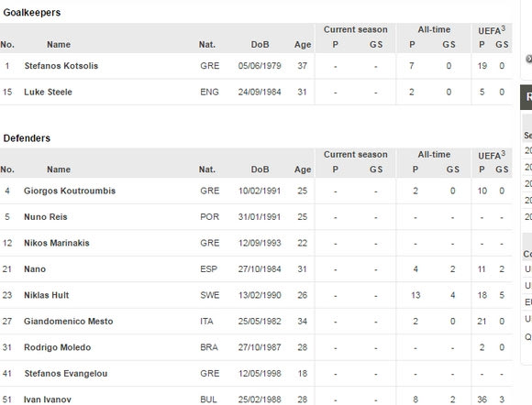Select Giorgos Koutroumbis in Defenders table
Image resolution: width=532 pixels, height=405 pixels.
(x=70, y=191)
